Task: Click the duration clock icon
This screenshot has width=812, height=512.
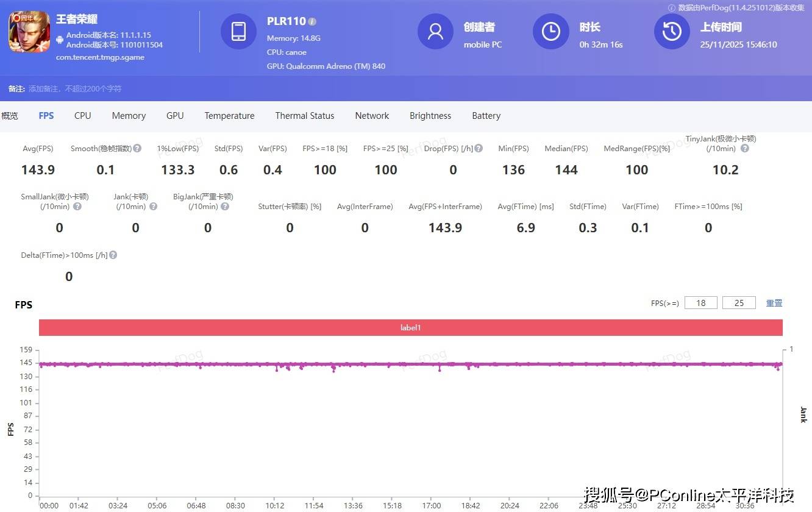Action: [550, 32]
